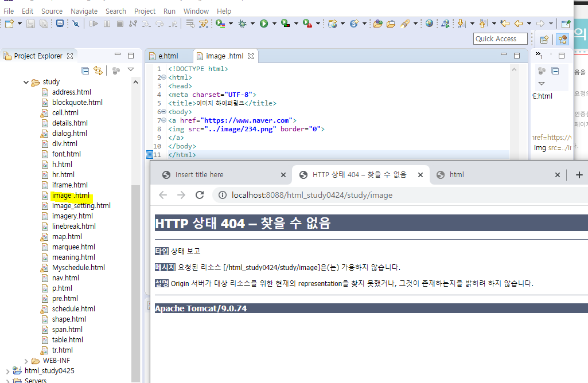Image resolution: width=588 pixels, height=383 pixels.
Task: Click the Save disk icon
Action: point(31,24)
